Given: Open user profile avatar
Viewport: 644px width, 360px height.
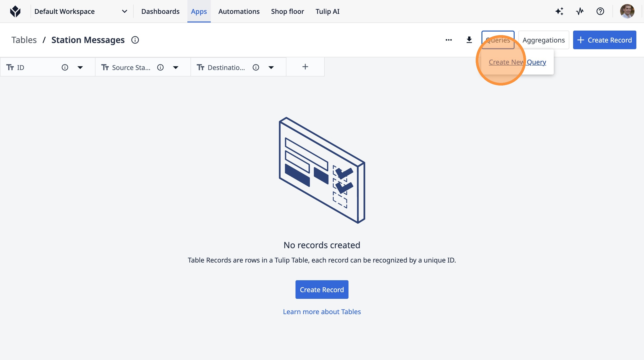Looking at the screenshot, I should click(627, 11).
